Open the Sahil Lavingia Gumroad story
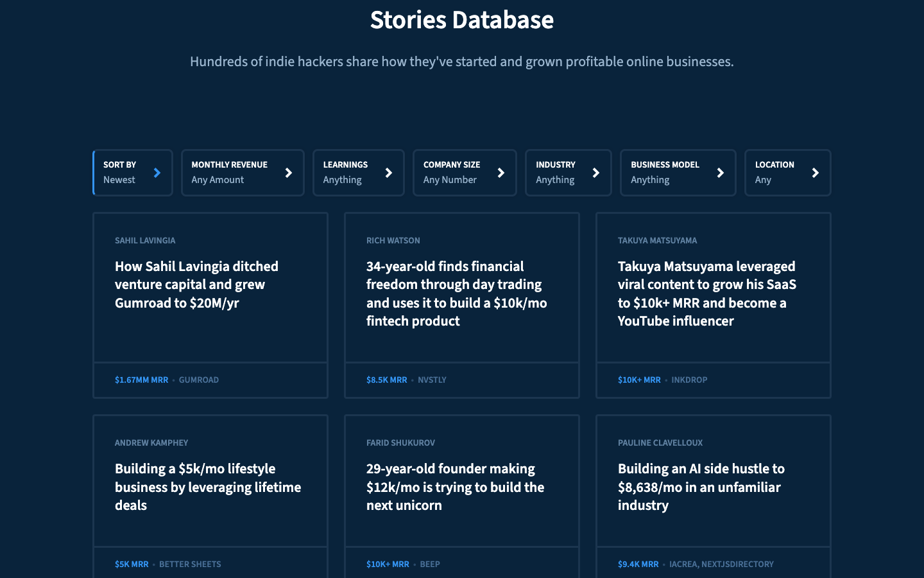Viewport: 924px width, 578px height. tap(196, 285)
